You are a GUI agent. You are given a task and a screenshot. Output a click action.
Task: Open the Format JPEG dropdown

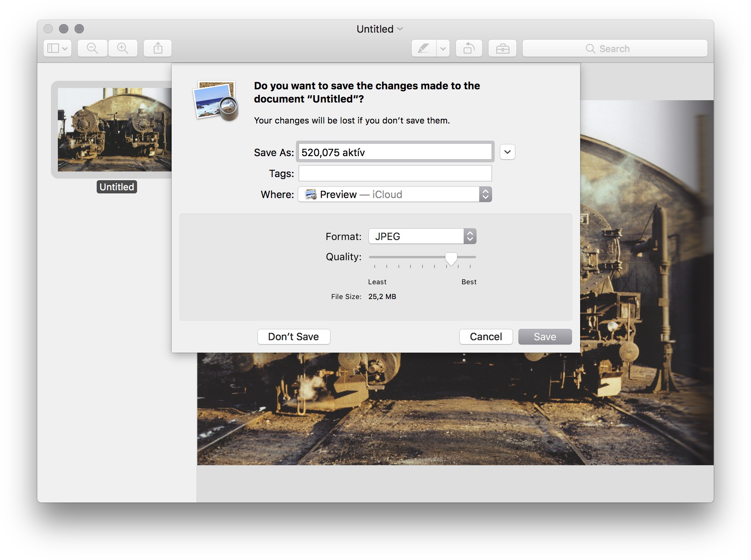click(422, 236)
